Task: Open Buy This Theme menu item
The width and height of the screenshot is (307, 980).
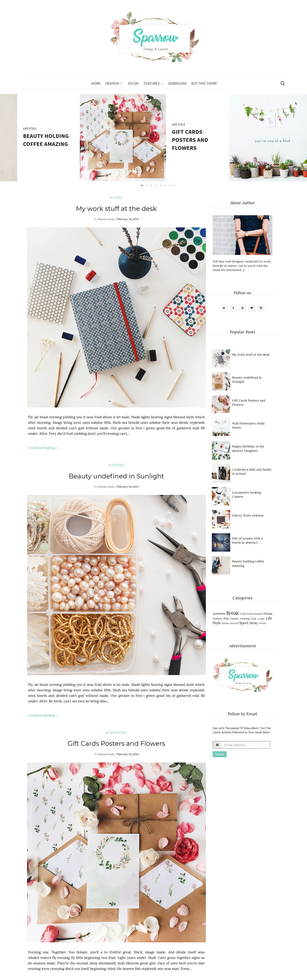Action: pos(204,83)
